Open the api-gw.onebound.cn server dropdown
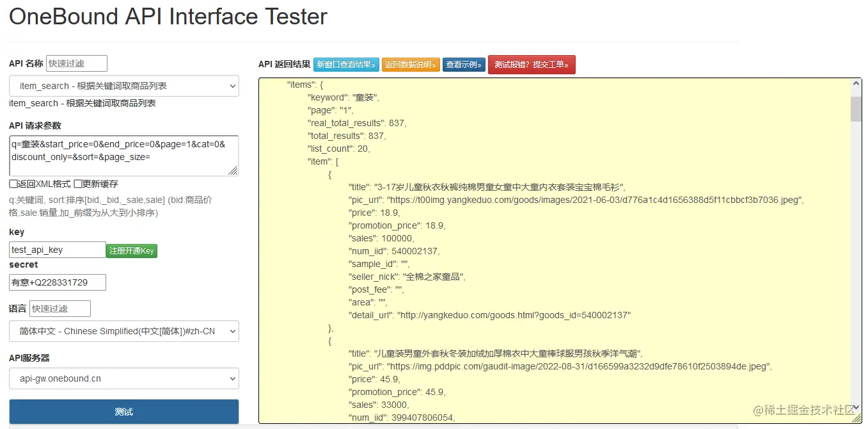Screen dimensions: 868x429 124,378
